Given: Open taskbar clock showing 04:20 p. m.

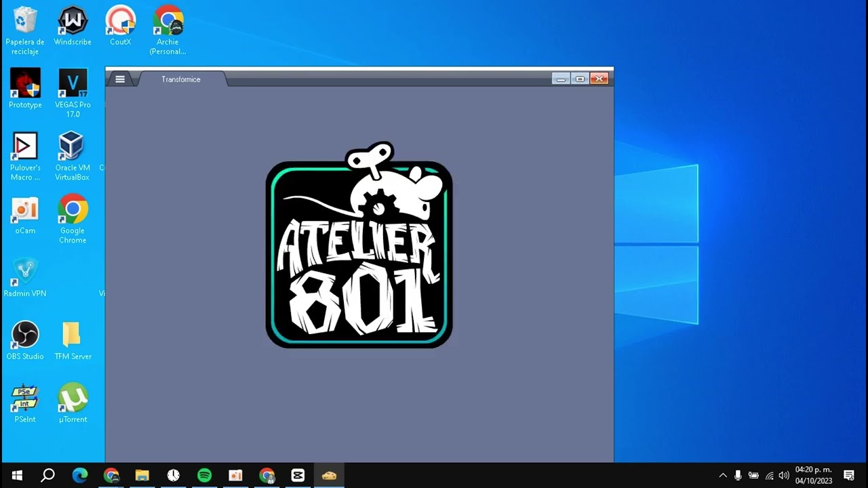Looking at the screenshot, I should 814,475.
